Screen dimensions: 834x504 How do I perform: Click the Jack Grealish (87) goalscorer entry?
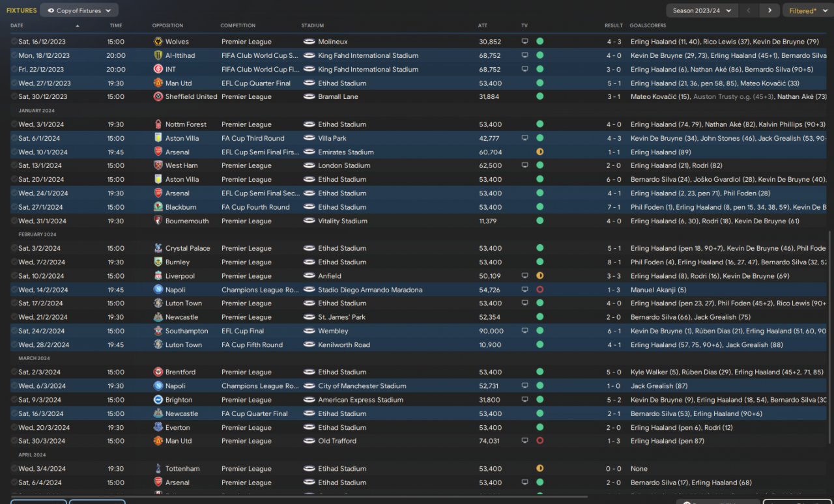pyautogui.click(x=659, y=386)
